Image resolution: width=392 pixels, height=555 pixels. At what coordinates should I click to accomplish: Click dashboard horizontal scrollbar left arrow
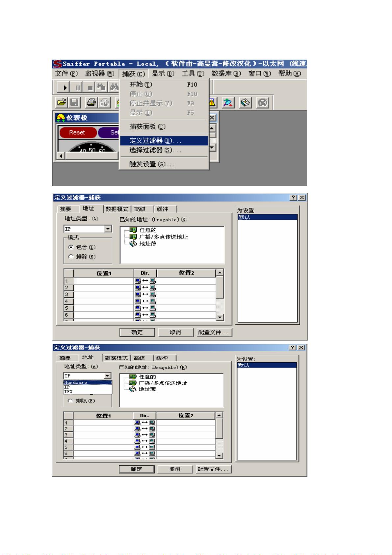pos(61,155)
